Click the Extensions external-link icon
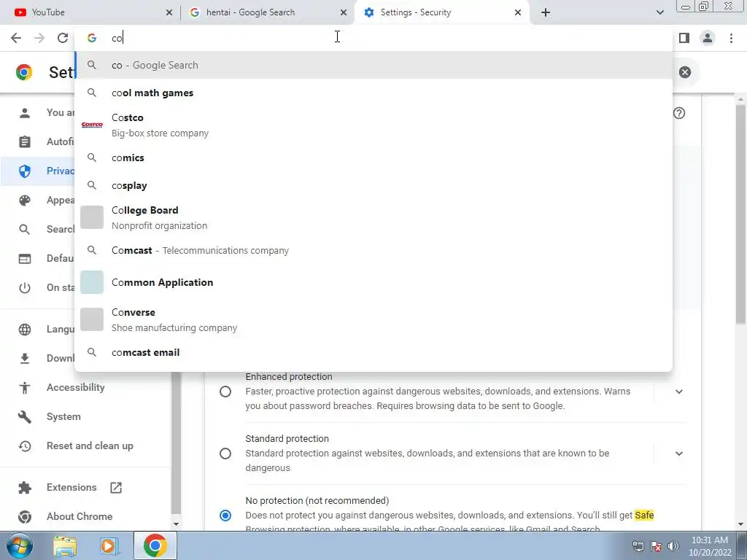747x560 pixels. click(x=116, y=488)
